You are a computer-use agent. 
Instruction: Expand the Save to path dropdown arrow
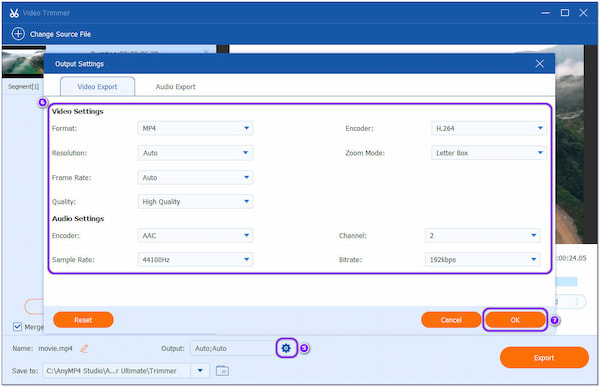pos(200,371)
